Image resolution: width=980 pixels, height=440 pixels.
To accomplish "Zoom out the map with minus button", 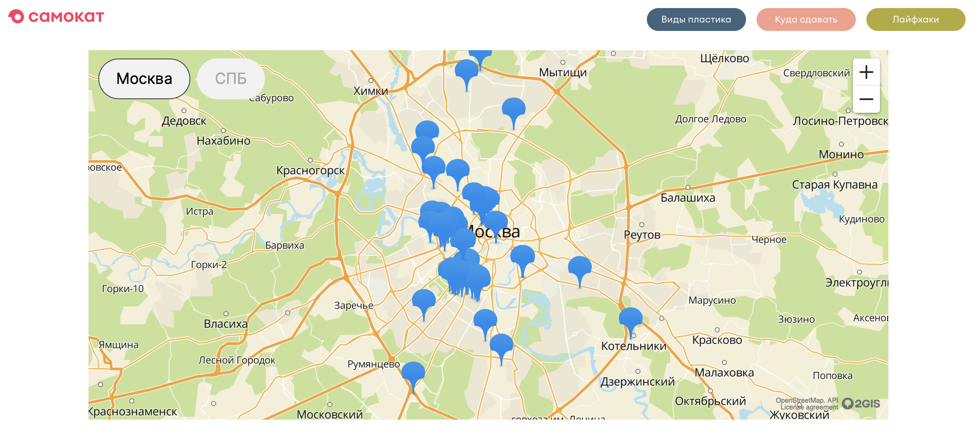I will 866,99.
